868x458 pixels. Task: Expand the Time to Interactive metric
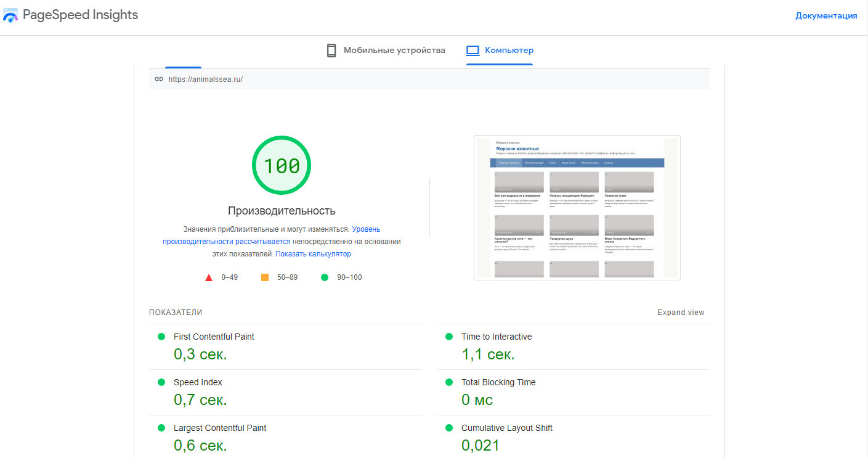coord(496,337)
